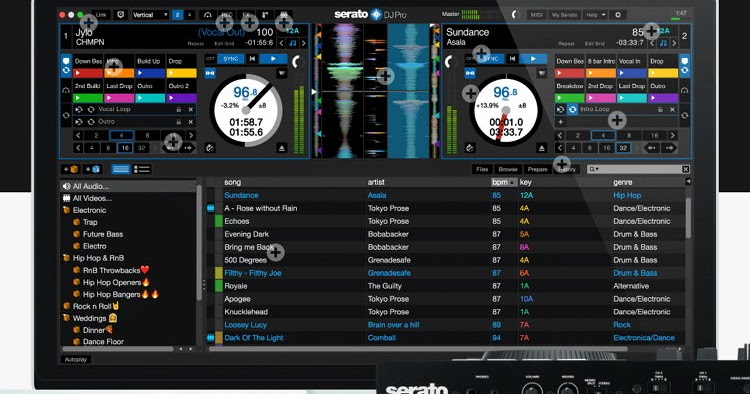
Task: Jump to track start on deck 1
Action: 253,59
